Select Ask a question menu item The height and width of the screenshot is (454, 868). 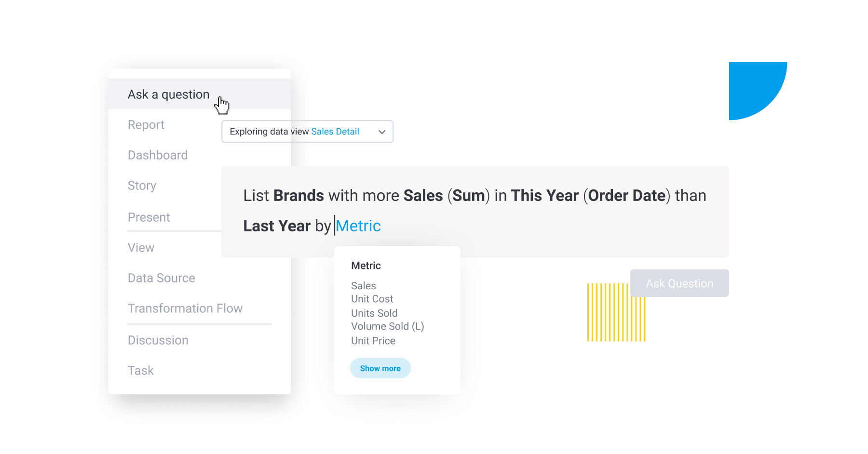click(x=168, y=94)
